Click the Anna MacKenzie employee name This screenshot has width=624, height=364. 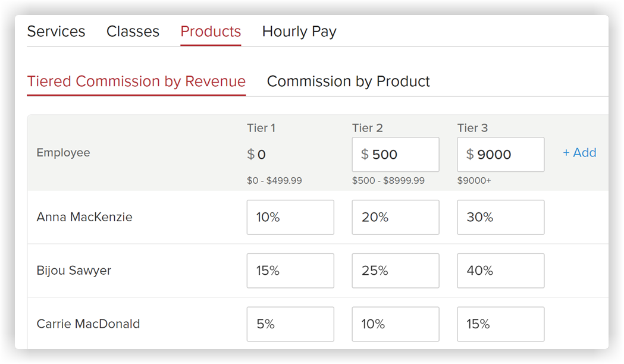84,217
